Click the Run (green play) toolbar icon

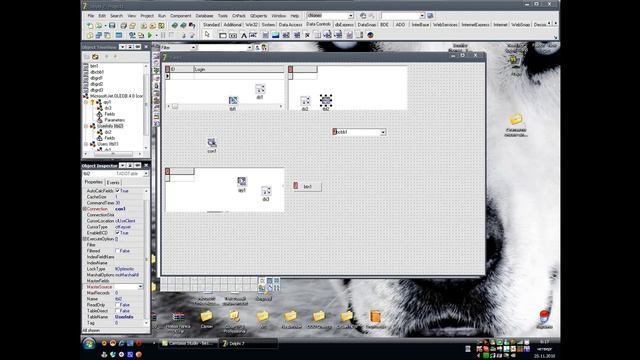150,36
